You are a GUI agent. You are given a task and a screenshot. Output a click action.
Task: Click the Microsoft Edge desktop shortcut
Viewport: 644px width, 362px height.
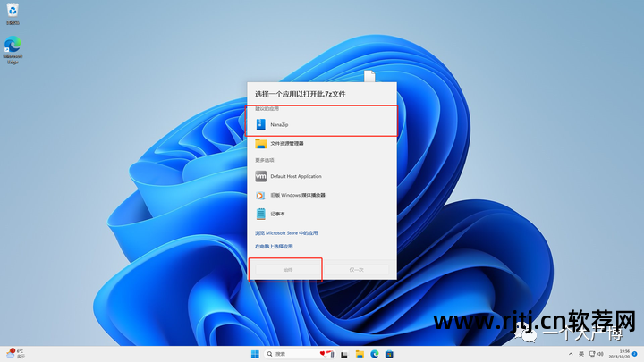(x=13, y=48)
